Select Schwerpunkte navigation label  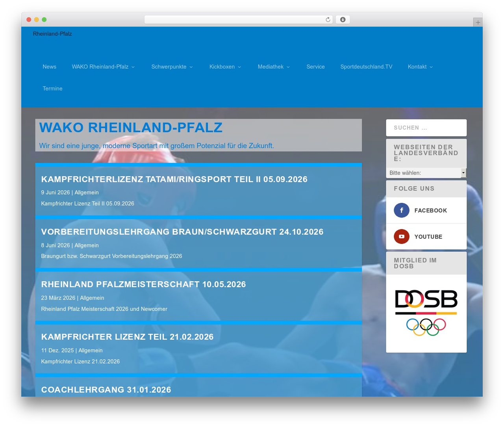(169, 67)
